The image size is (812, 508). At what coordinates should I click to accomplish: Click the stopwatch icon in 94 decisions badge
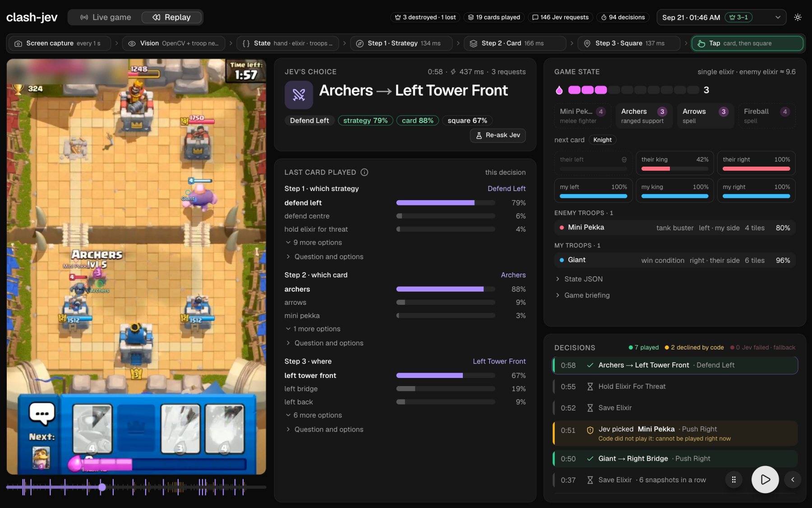604,17
